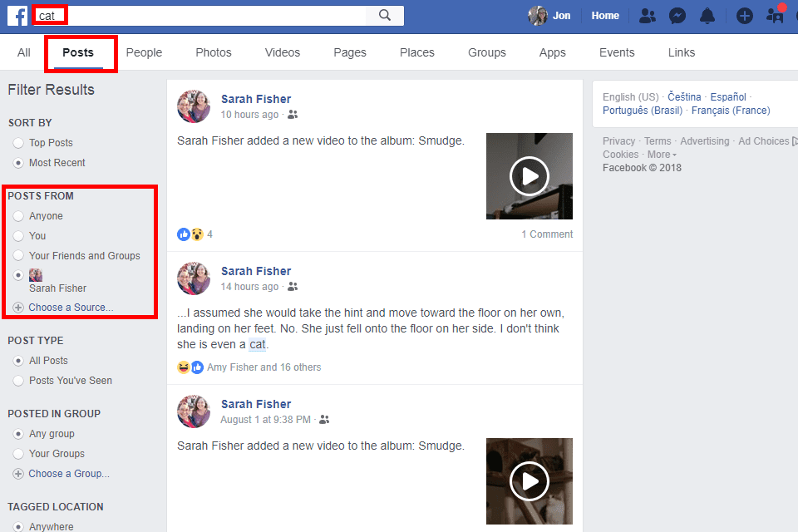The width and height of the screenshot is (798, 532).
Task: Switch to the Photos tab
Action: coord(213,52)
